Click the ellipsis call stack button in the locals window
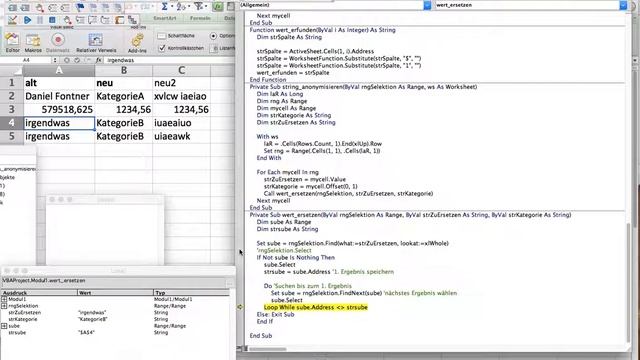640x360 pixels. pos(230,282)
